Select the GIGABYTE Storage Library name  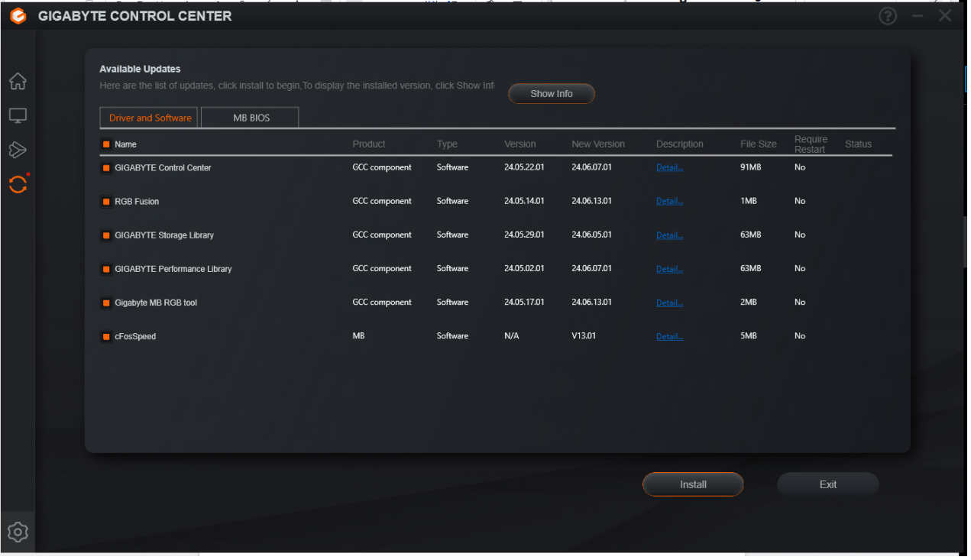(x=164, y=235)
